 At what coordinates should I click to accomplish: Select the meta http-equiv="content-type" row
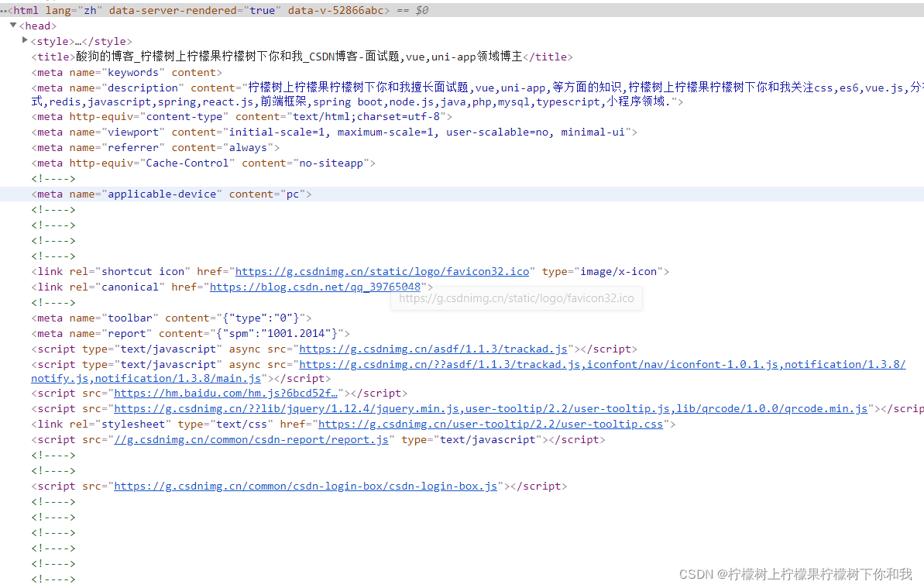[242, 117]
